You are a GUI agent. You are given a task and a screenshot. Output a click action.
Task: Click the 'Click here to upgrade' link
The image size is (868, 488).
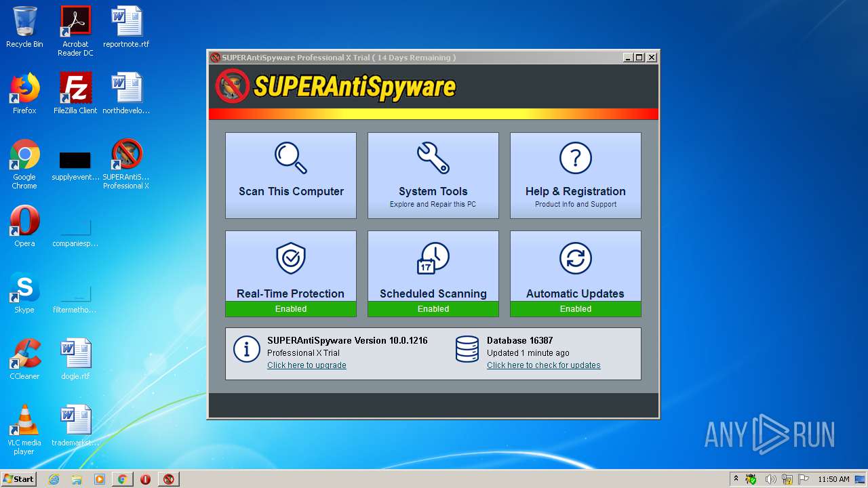[x=307, y=365]
